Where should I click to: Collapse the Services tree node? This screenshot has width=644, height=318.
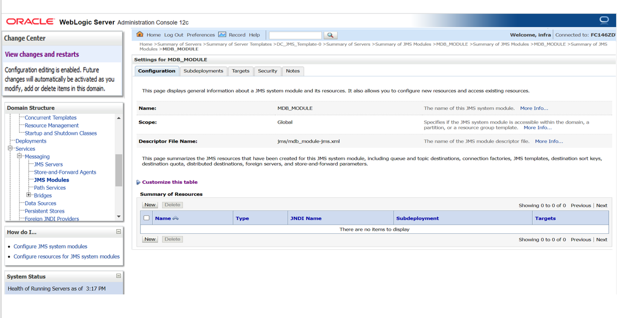click(10, 148)
